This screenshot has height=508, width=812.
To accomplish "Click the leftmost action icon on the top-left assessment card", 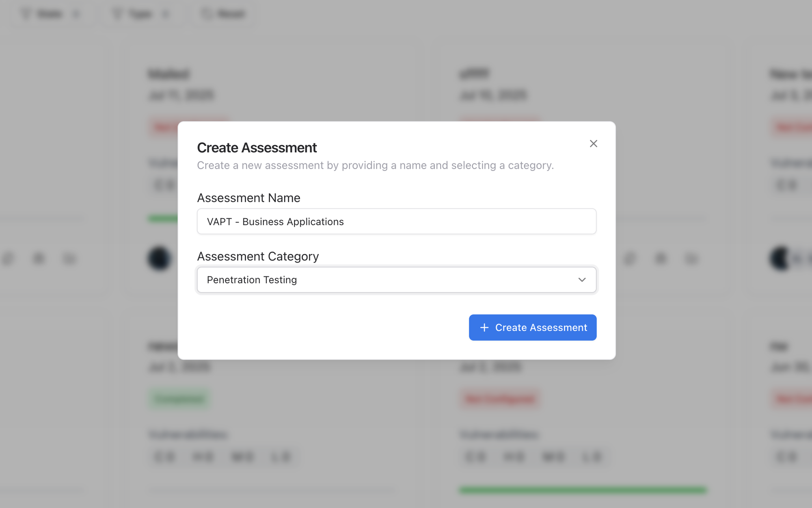I will coord(9,259).
